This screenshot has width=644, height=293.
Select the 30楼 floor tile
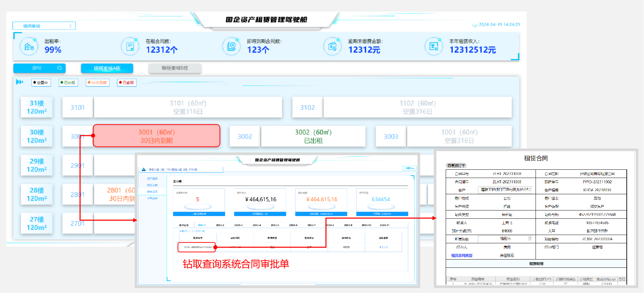tap(37, 136)
